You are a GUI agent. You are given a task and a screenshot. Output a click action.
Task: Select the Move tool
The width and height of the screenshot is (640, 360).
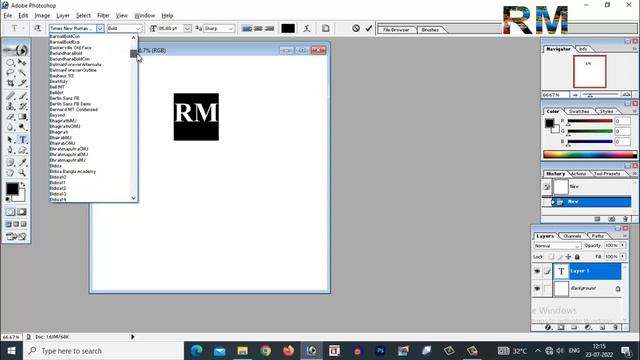click(x=22, y=62)
